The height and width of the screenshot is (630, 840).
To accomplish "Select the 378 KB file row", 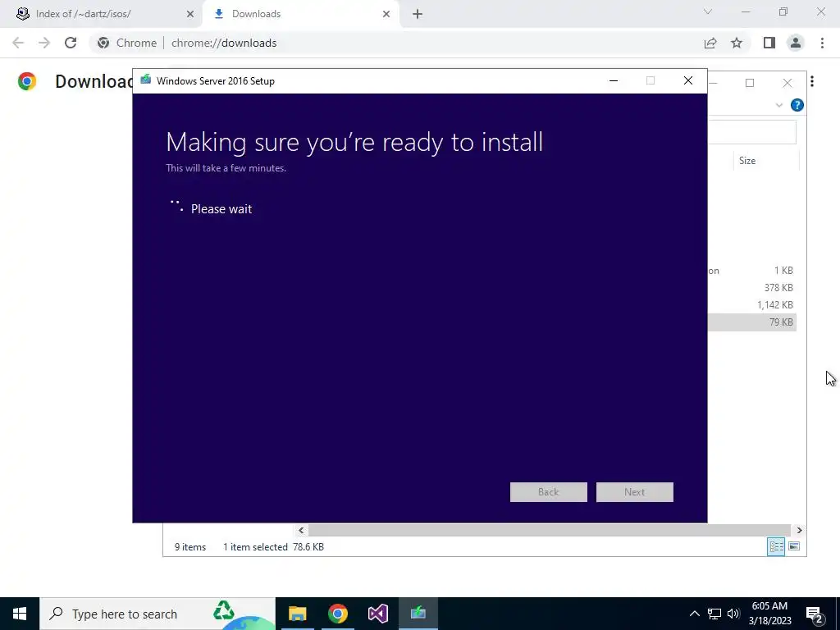I will point(751,288).
